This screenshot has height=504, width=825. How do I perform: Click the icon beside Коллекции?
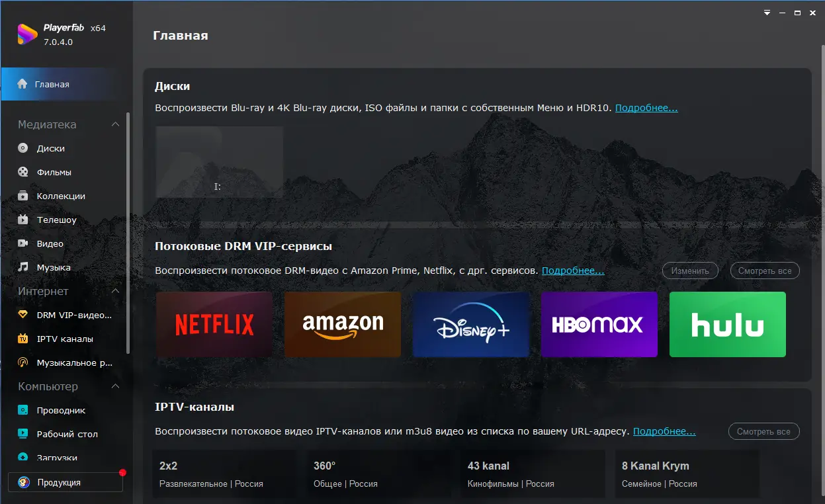click(x=23, y=196)
